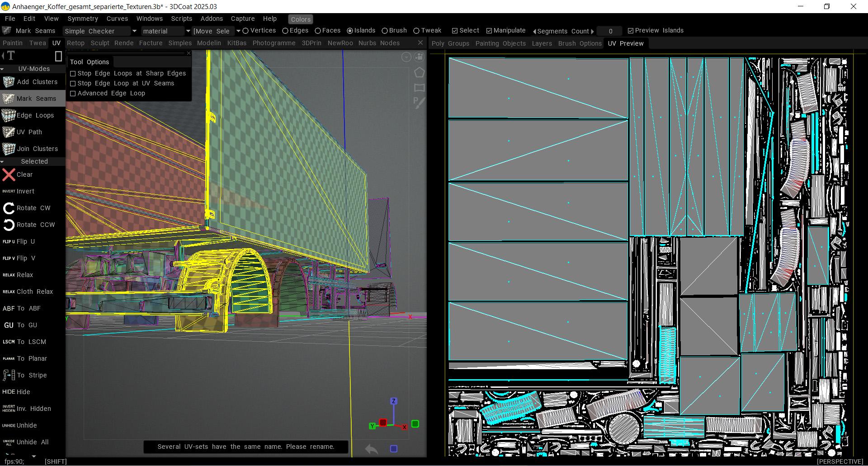Image resolution: width=868 pixels, height=466 pixels.
Task: Toggle the Preview Islands checkbox
Action: pyautogui.click(x=631, y=31)
